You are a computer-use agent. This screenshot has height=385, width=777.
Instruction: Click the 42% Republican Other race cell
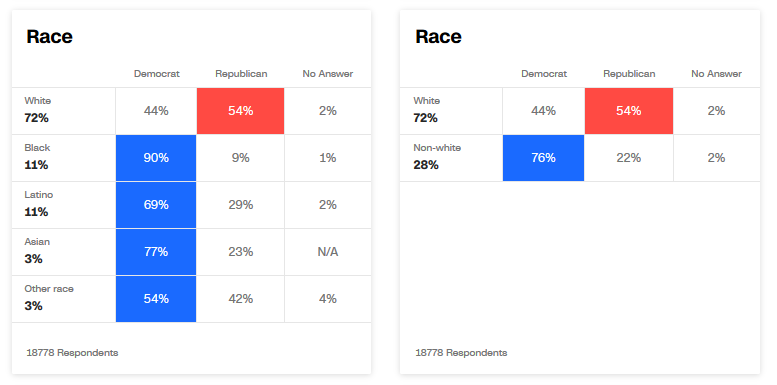tap(240, 299)
